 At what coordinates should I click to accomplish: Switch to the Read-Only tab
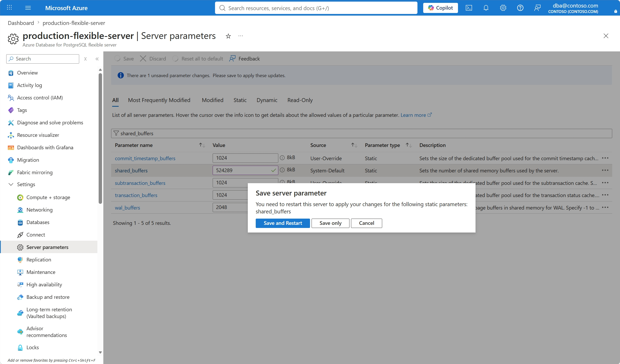300,100
